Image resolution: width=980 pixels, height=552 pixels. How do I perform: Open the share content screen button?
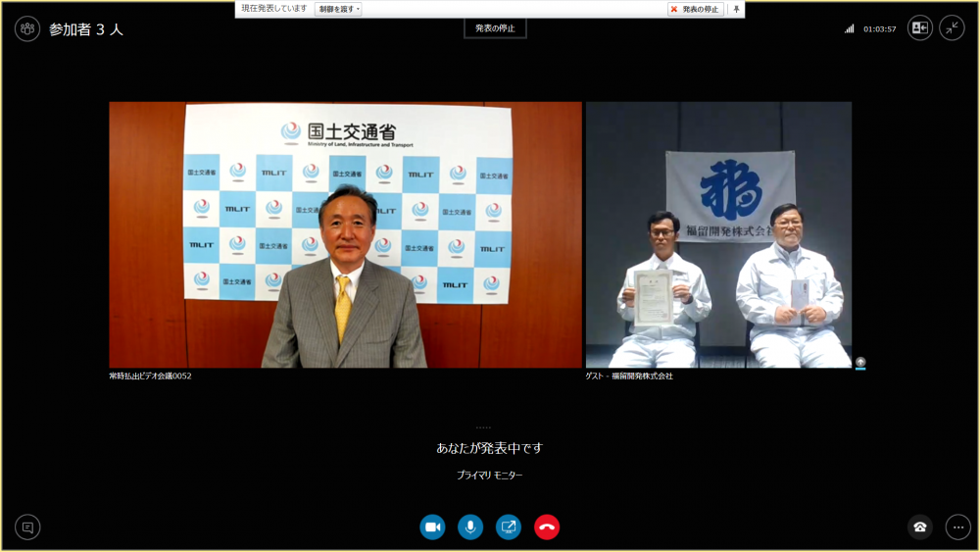(x=509, y=527)
